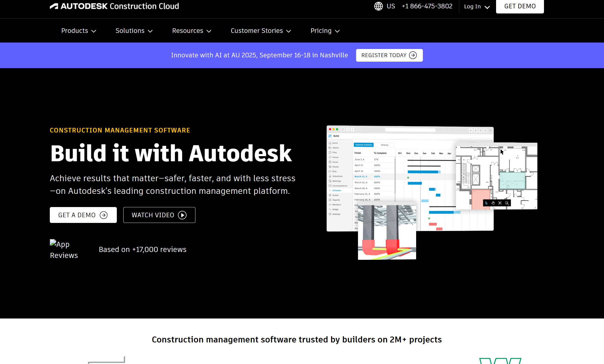Click the Autodesk Construction Cloud logo
Screen dimensions: 604x364
point(114,6)
